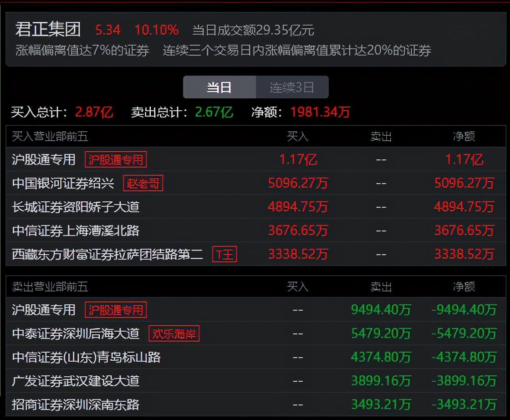Select 中信证券上海漕溪北路 row
Image resolution: width=510 pixels, height=420 pixels.
255,230
